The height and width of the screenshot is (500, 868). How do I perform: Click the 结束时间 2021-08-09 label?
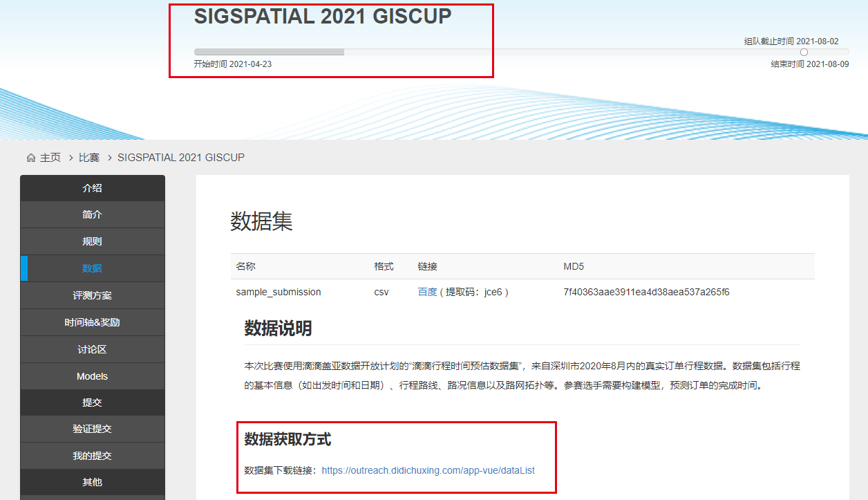tap(810, 64)
